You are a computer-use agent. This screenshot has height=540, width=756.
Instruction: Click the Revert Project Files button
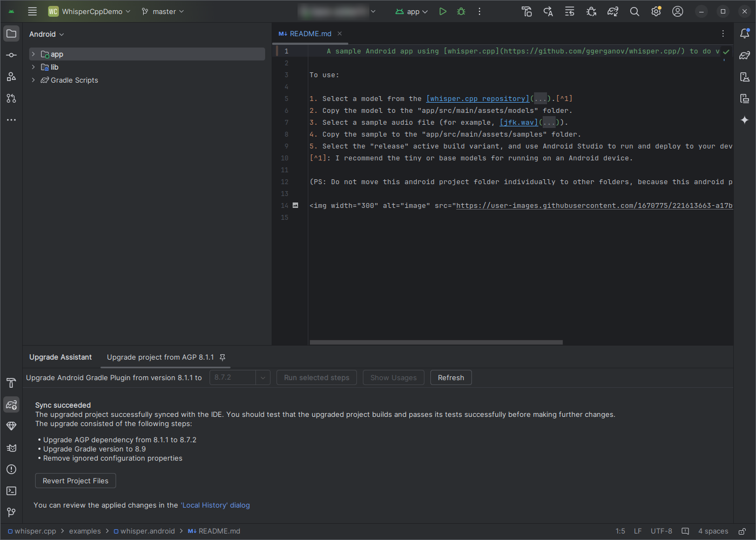click(75, 481)
